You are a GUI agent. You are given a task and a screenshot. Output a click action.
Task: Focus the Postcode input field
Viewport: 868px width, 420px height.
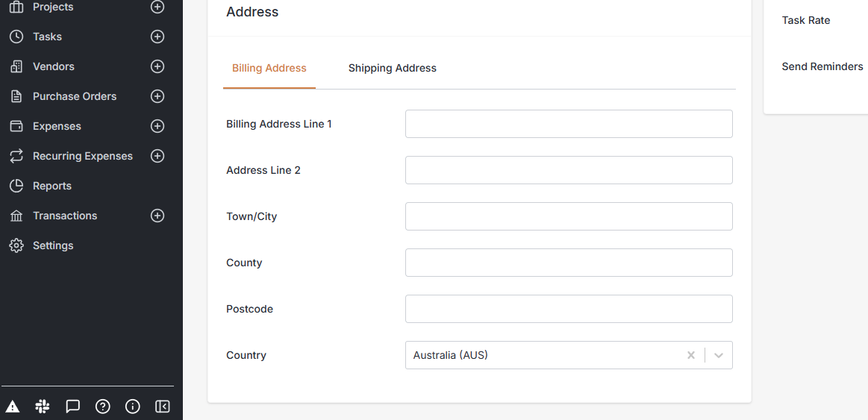point(569,309)
